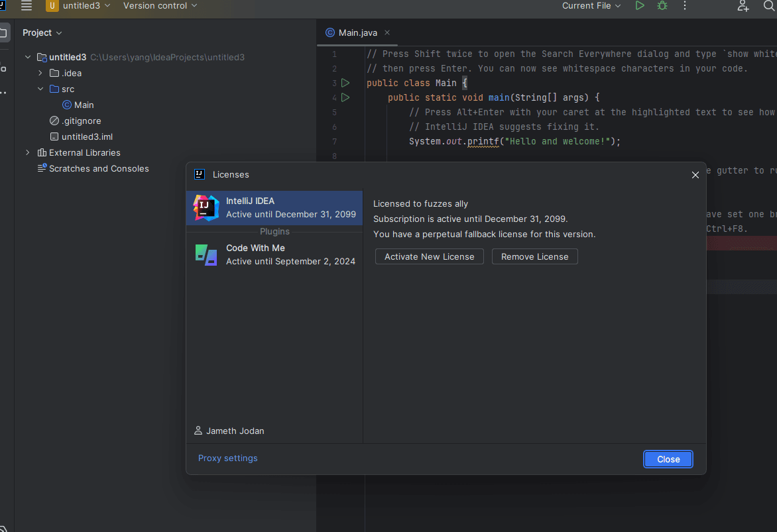Open the untitled3 project dropdown
Viewport: 777px width, 532px height.
tap(78, 6)
